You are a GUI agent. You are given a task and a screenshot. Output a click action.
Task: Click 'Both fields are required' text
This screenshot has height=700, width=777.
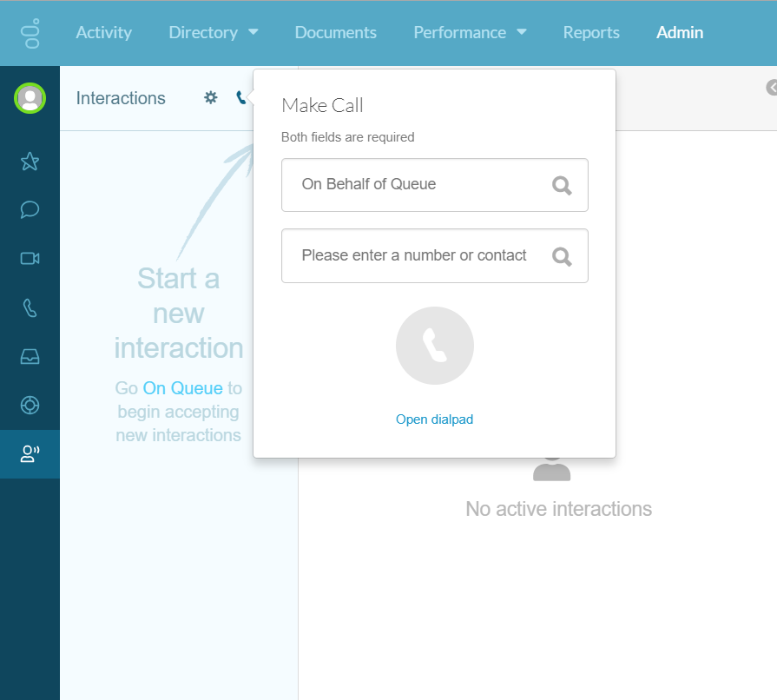347,137
